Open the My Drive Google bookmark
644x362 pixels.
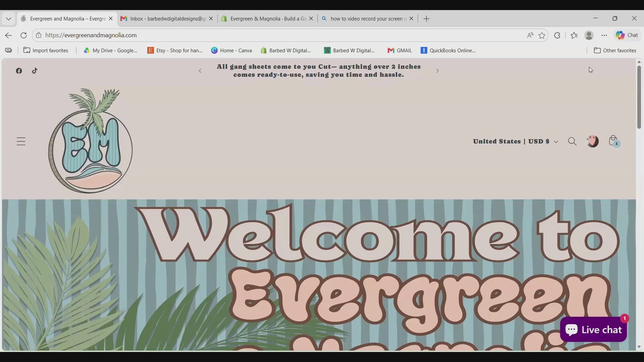click(110, 51)
